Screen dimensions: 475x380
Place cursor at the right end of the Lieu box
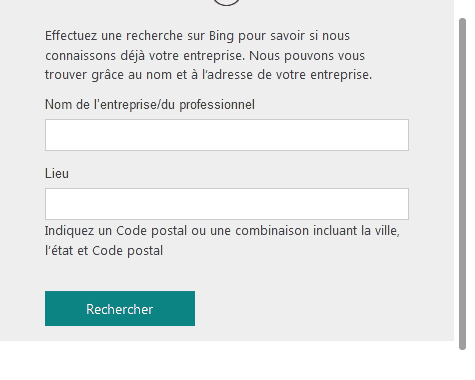point(404,204)
